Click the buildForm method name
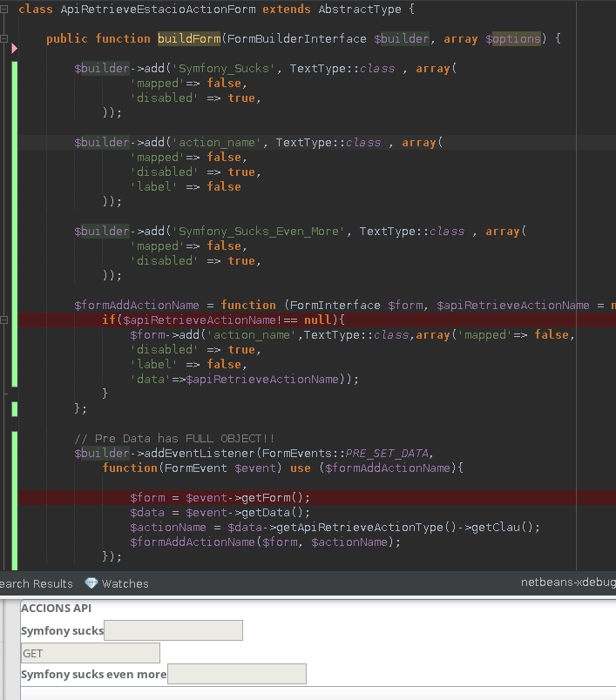This screenshot has height=700, width=616. coord(189,39)
